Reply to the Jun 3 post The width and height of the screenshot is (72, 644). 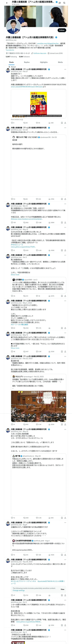[12, 296]
